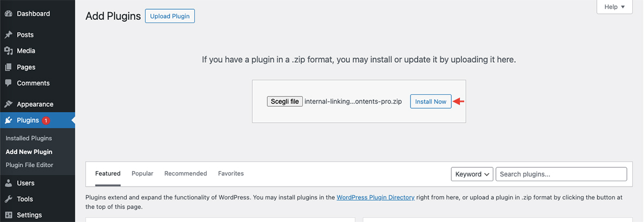Open the Favorites plugins tab
The height and width of the screenshot is (222, 644).
[x=231, y=173]
